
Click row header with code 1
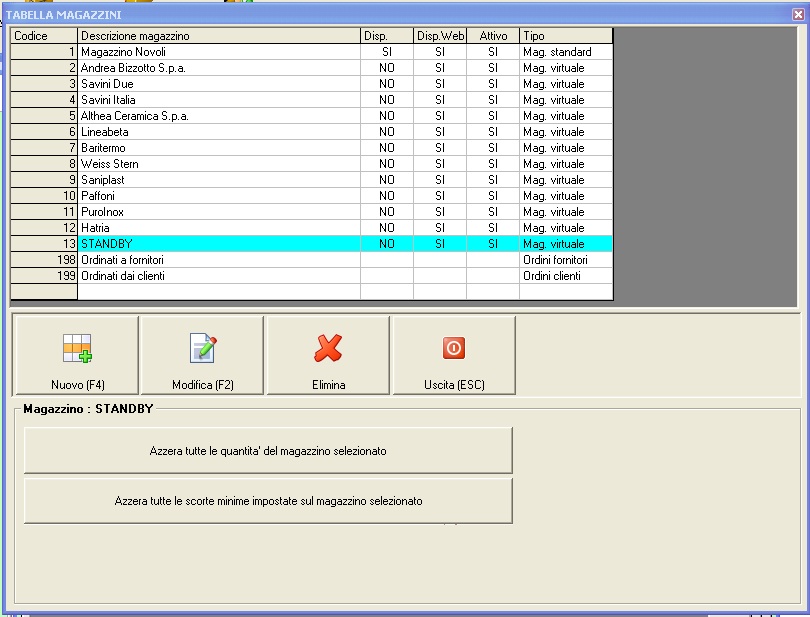coord(44,52)
